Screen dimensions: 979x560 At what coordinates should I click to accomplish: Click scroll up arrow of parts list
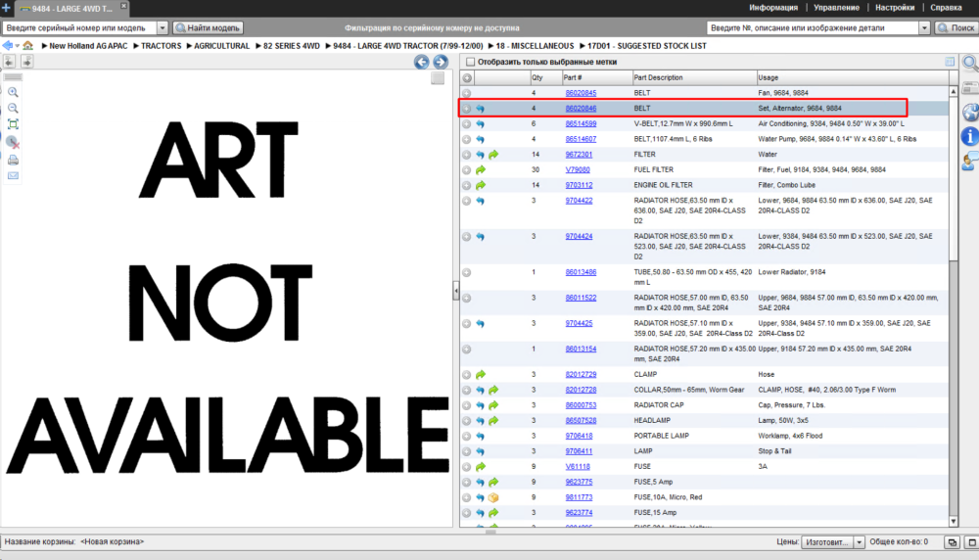953,92
